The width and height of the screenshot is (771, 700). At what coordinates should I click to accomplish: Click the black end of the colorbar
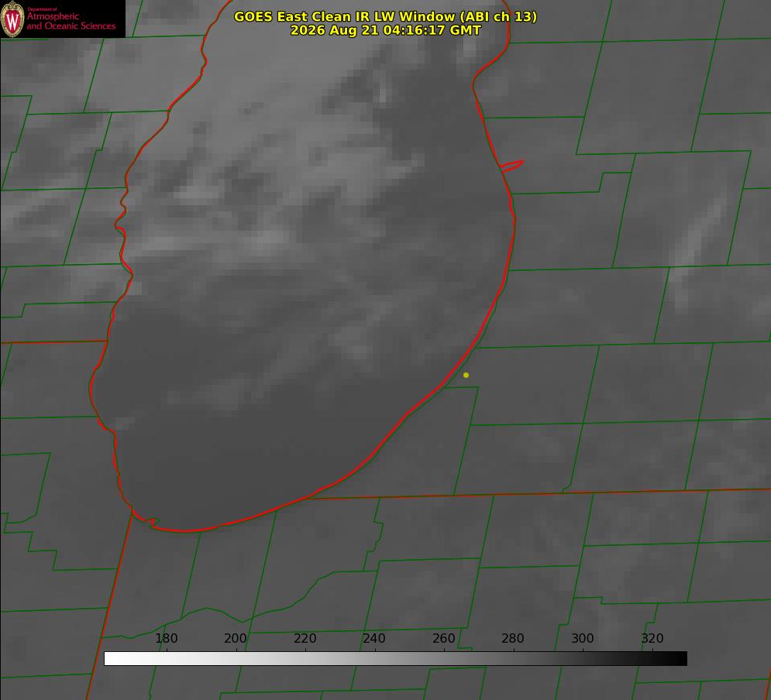click(680, 658)
